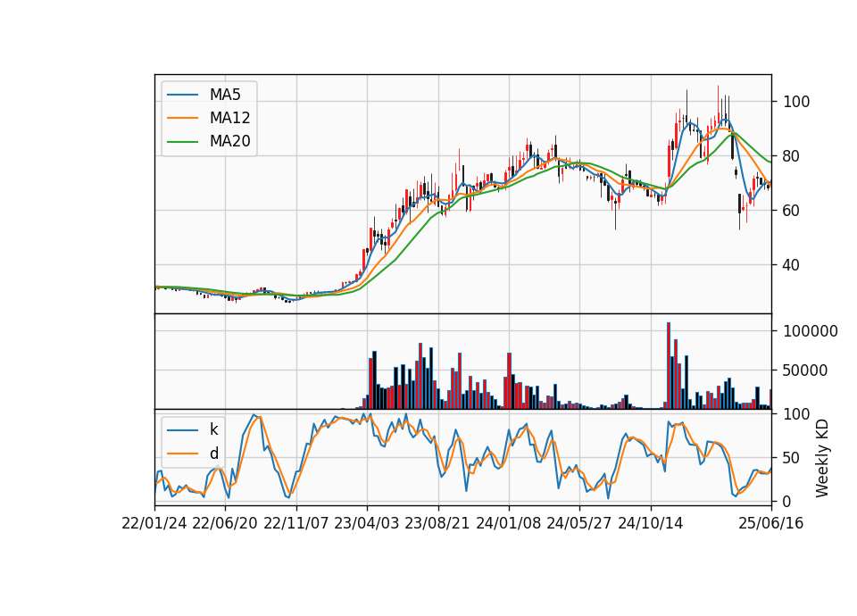Click the KD axis label 0
This screenshot has height=616, width=857.
[x=786, y=501]
